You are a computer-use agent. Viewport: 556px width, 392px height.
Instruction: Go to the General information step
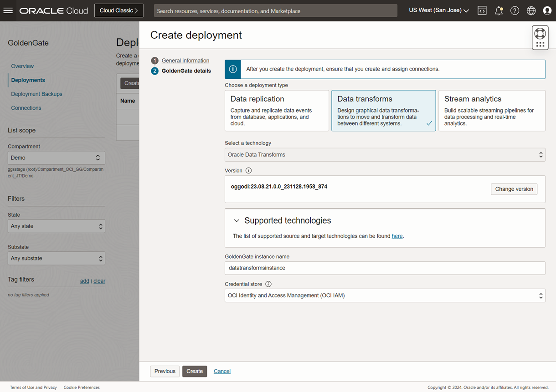[x=185, y=61]
